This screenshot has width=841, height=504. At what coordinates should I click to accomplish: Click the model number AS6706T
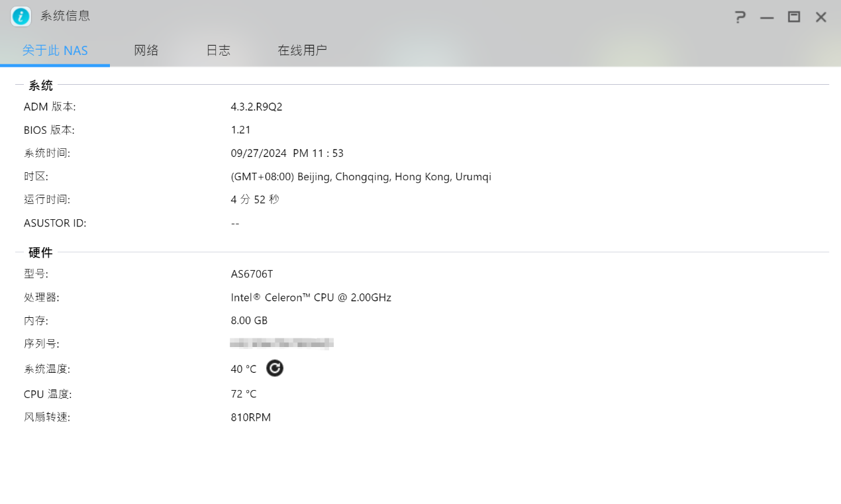tap(252, 274)
